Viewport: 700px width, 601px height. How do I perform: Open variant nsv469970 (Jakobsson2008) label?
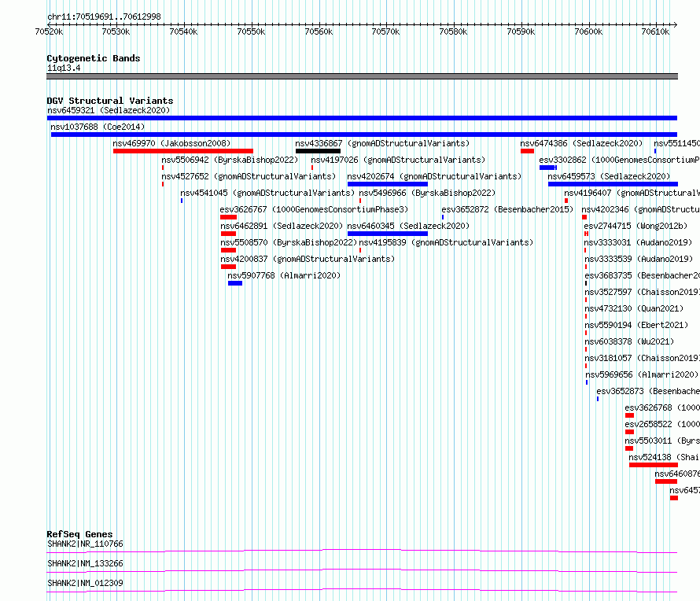tap(171, 143)
